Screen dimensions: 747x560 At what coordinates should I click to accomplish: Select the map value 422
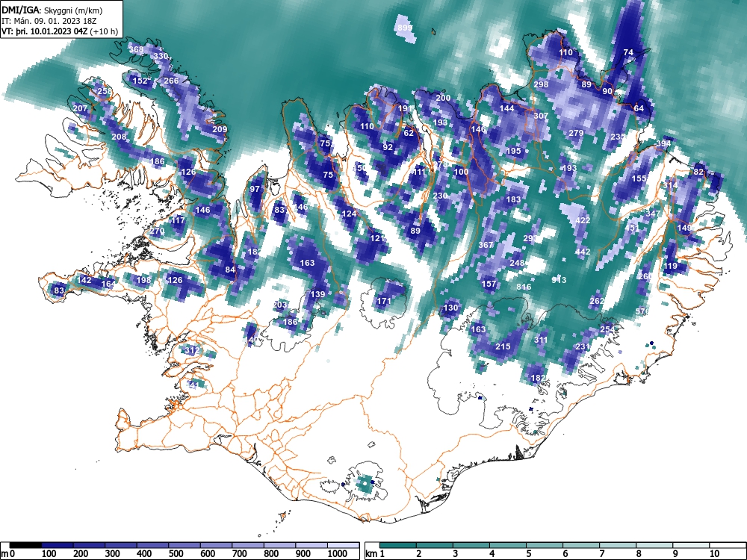tap(583, 220)
